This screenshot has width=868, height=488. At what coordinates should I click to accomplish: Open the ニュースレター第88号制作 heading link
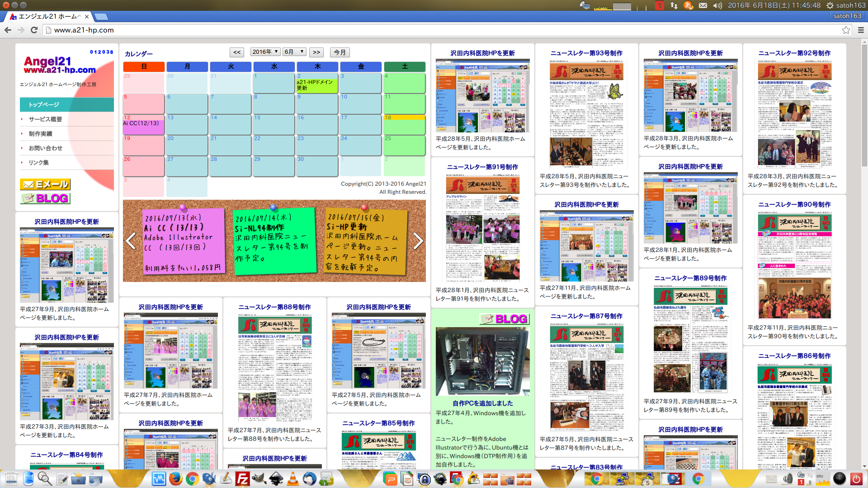click(274, 307)
